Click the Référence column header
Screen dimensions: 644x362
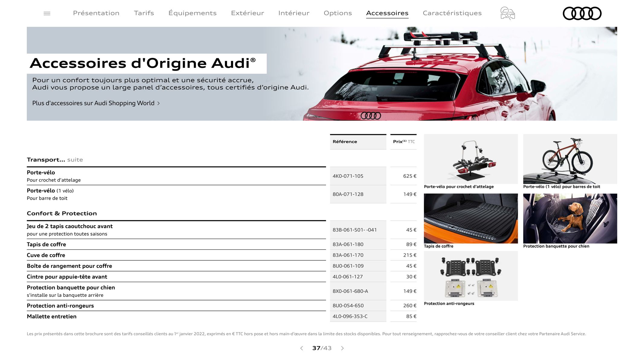(x=358, y=142)
